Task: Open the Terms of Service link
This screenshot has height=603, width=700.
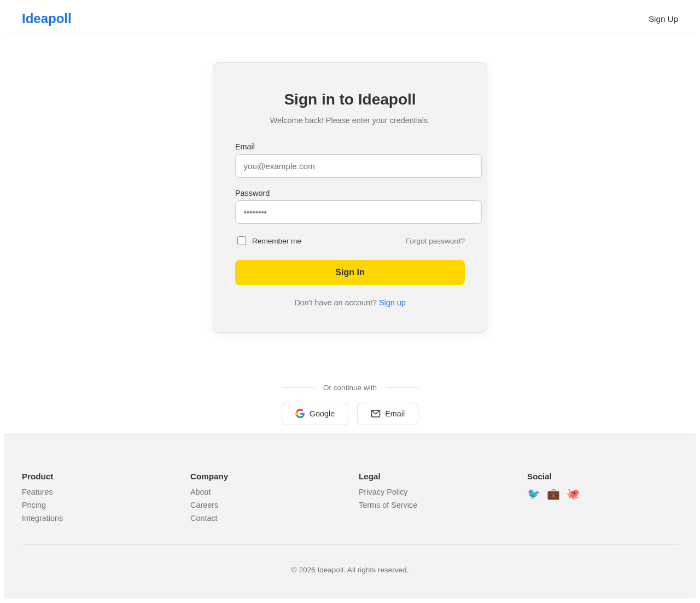Action: [x=388, y=505]
